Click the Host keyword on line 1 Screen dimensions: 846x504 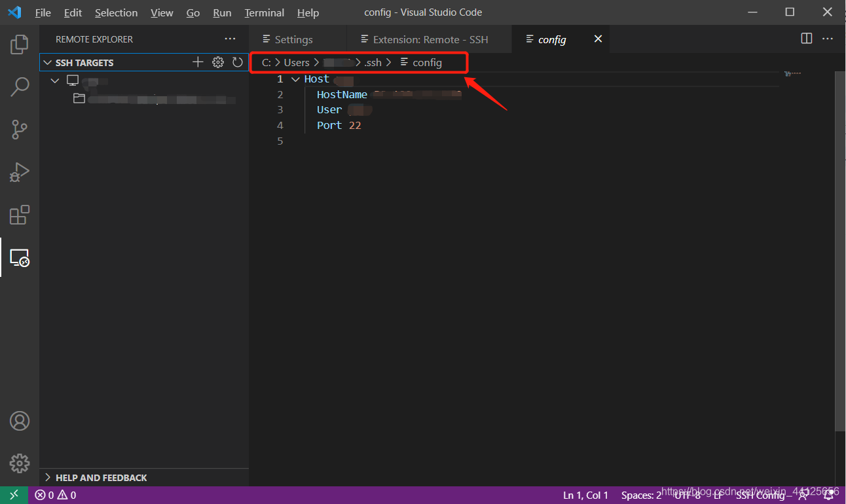(317, 79)
